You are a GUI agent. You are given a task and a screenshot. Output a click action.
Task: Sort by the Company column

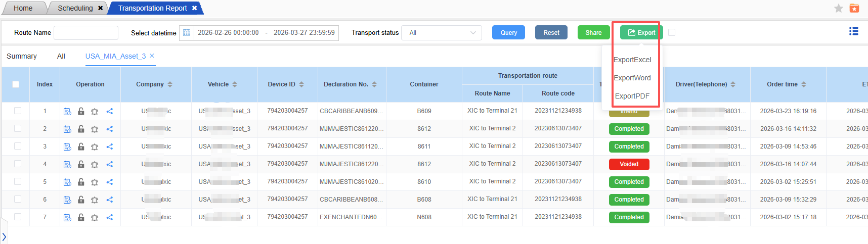170,84
